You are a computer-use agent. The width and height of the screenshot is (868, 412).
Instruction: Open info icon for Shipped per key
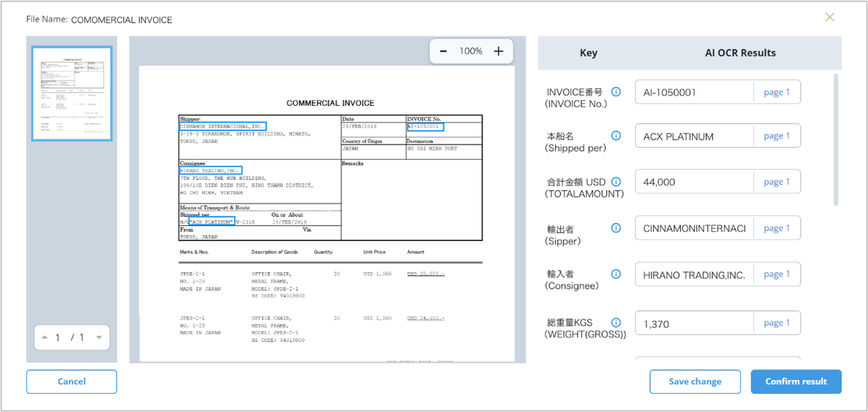tap(616, 135)
